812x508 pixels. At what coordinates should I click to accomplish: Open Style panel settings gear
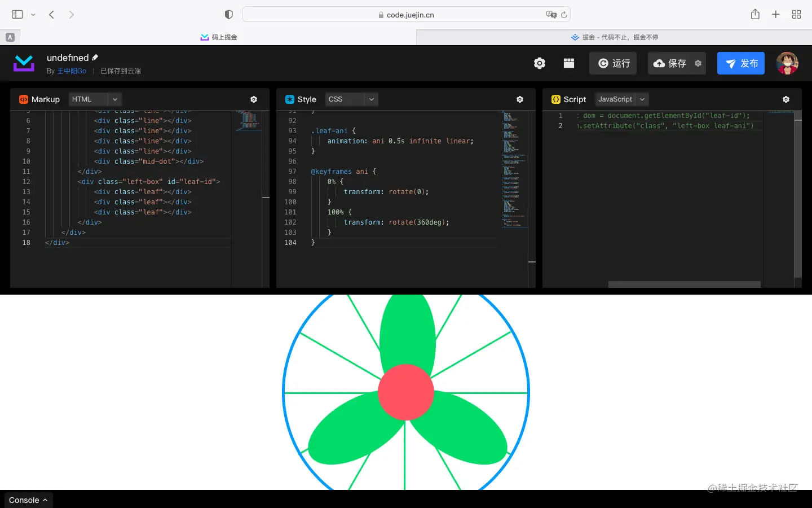tap(520, 99)
